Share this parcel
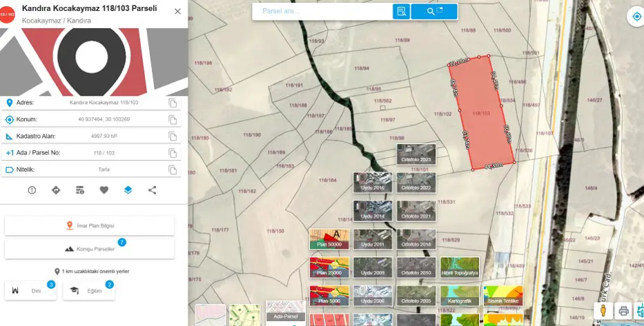Screen dimensions: 644x326 (x=152, y=190)
